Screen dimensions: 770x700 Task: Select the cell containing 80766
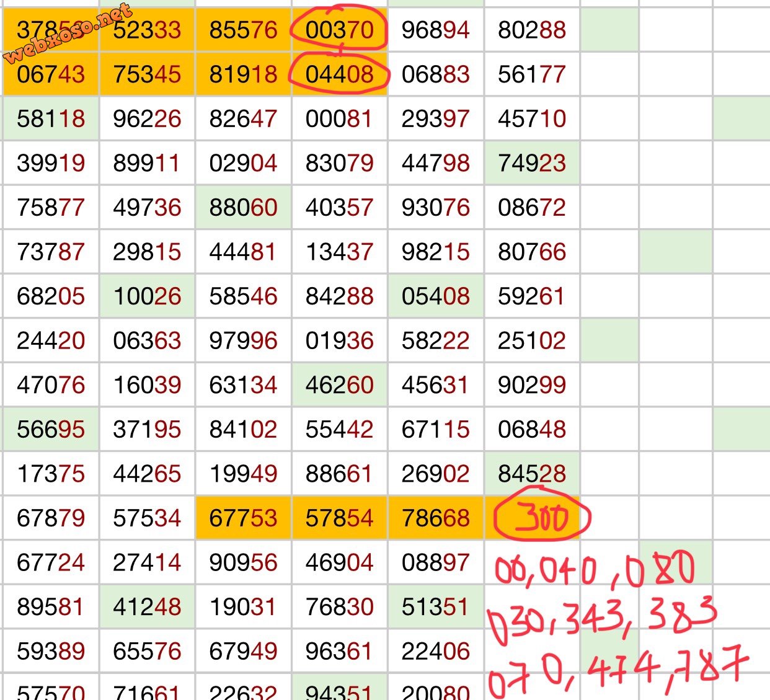[532, 252]
